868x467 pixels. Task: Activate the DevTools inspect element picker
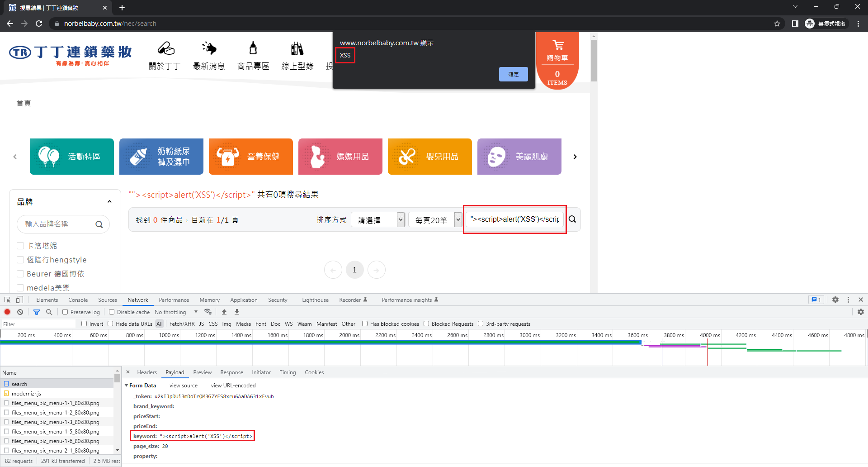tap(8, 300)
